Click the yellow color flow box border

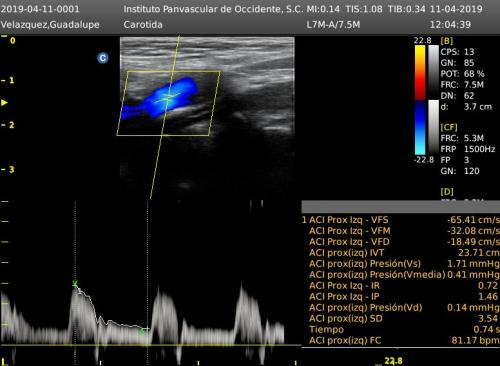168,103
